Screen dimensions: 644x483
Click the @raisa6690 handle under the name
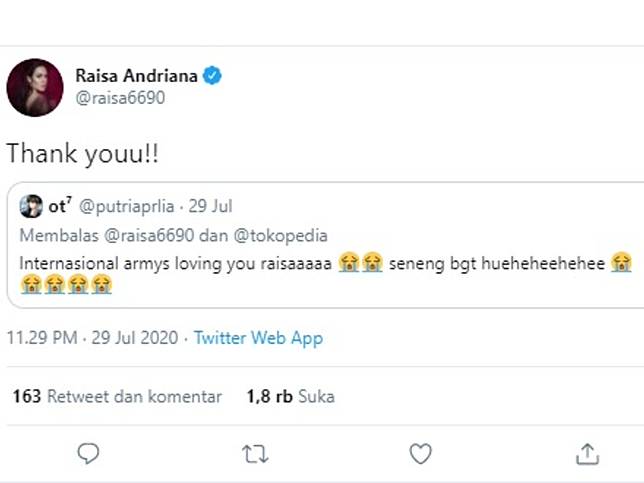(120, 98)
